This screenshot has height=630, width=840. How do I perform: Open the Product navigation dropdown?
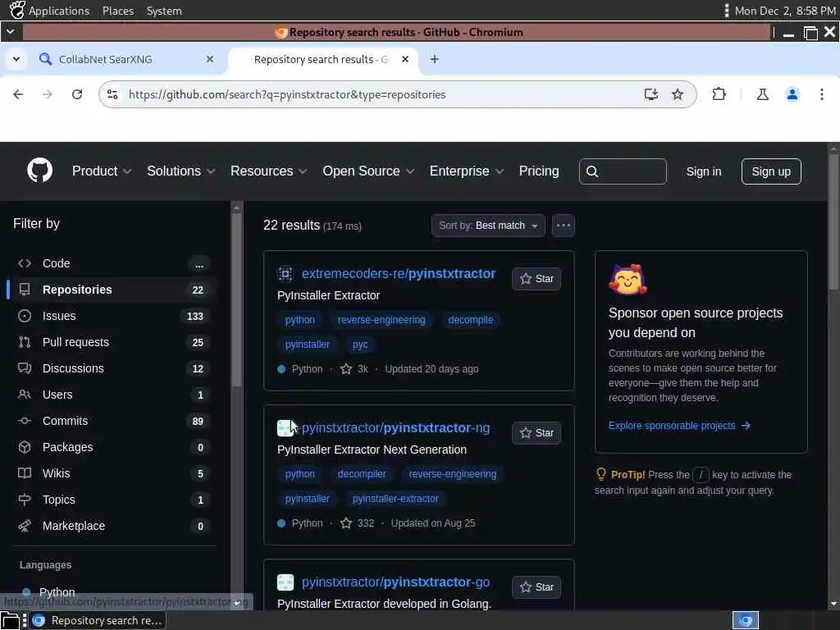[x=101, y=171]
